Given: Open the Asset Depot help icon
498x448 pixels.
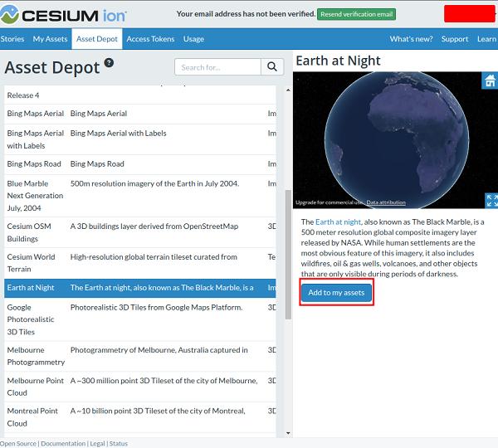Looking at the screenshot, I should pos(109,63).
